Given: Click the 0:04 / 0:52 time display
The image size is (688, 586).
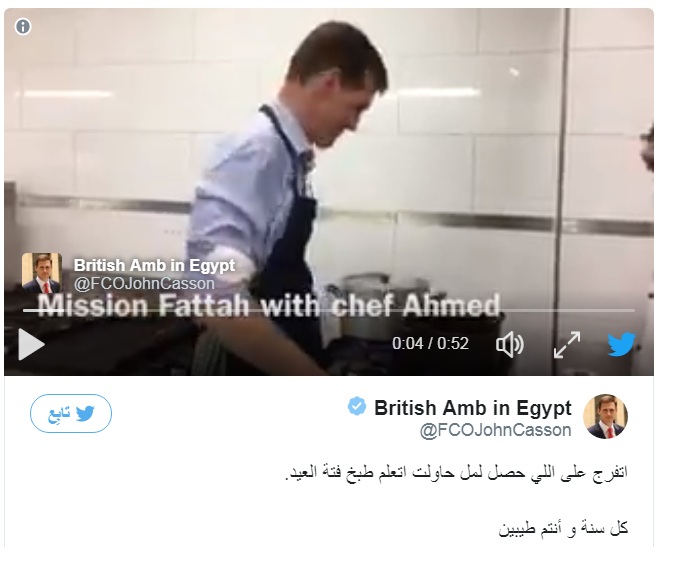Looking at the screenshot, I should (430, 343).
